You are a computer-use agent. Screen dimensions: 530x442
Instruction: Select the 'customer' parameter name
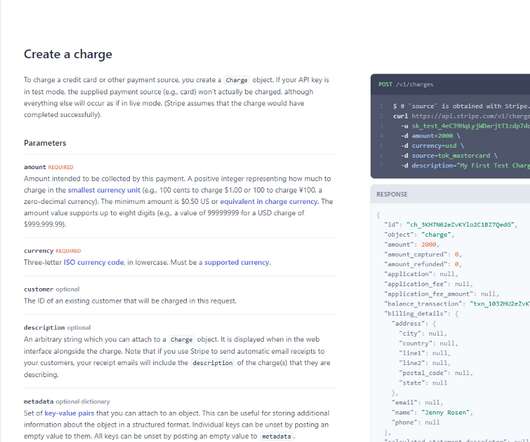click(39, 289)
